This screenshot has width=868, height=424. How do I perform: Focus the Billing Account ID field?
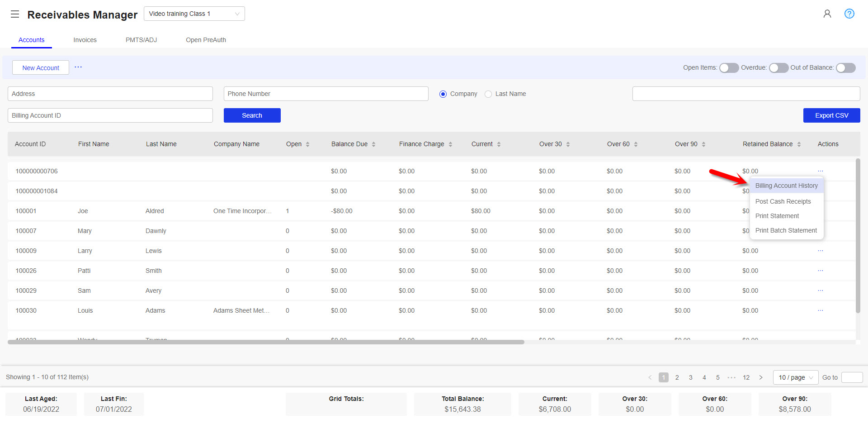pyautogui.click(x=110, y=115)
